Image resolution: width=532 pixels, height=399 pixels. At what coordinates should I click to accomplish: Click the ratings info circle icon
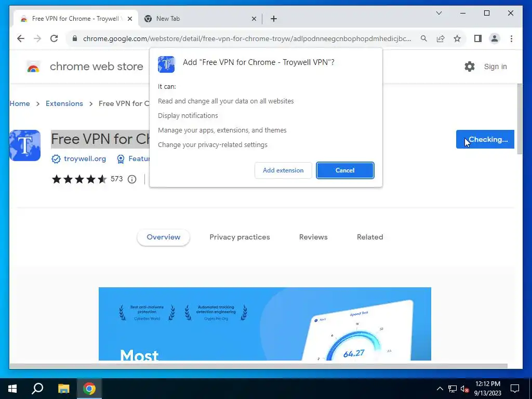click(x=132, y=179)
